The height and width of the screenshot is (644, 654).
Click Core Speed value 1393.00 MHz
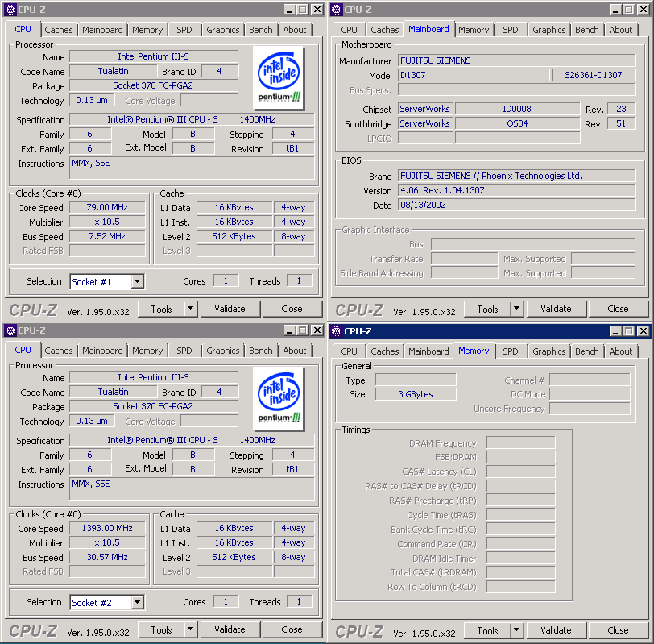[x=107, y=528]
